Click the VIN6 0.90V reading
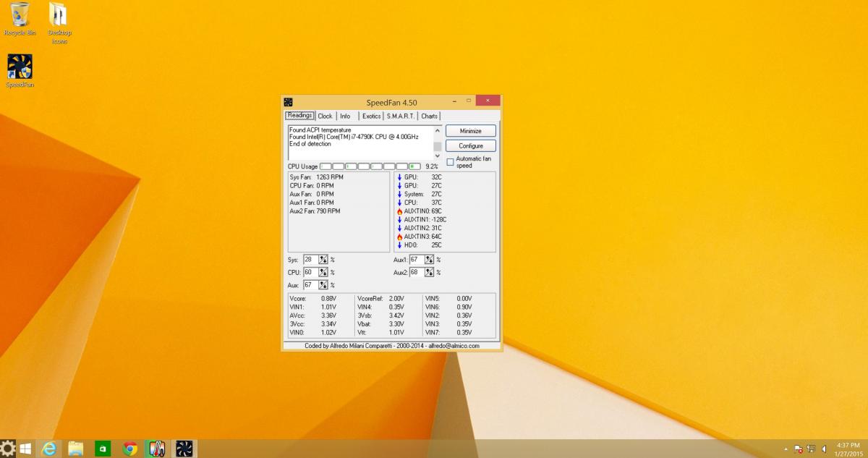 [448, 307]
